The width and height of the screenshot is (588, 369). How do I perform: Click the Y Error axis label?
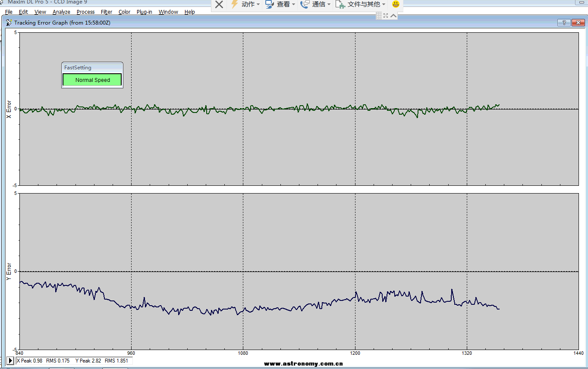9,272
